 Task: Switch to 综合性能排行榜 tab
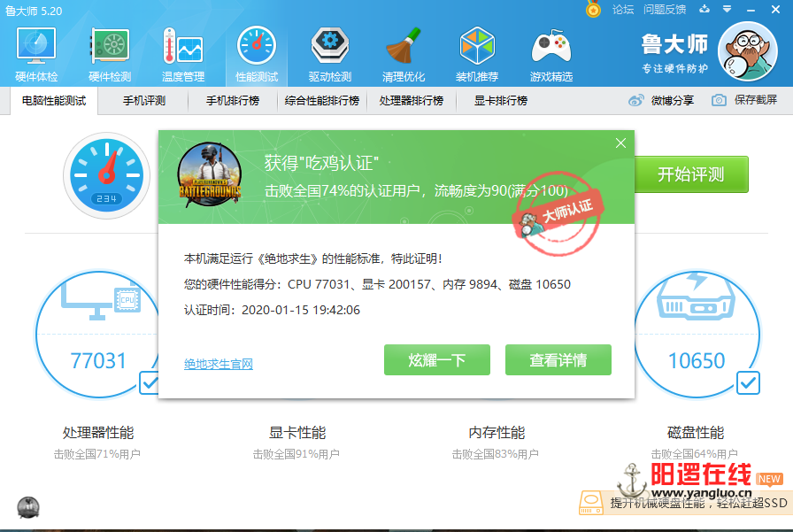(x=322, y=101)
